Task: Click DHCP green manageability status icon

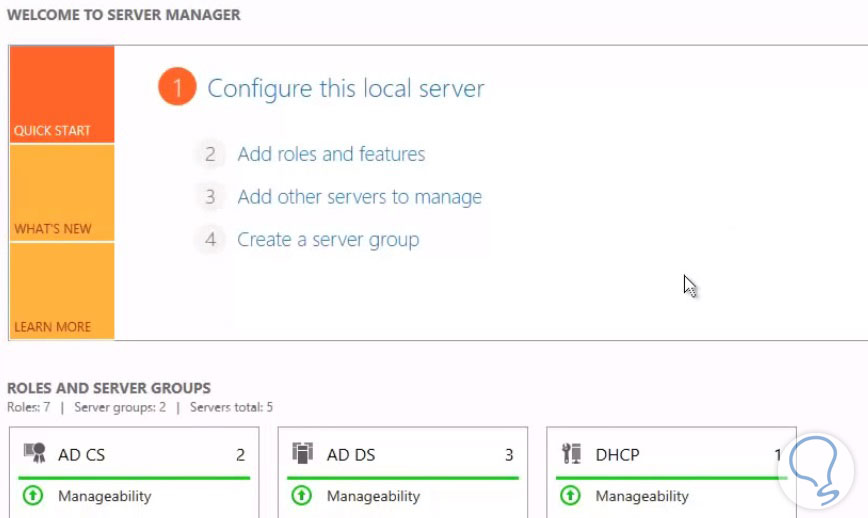Action: click(x=571, y=496)
